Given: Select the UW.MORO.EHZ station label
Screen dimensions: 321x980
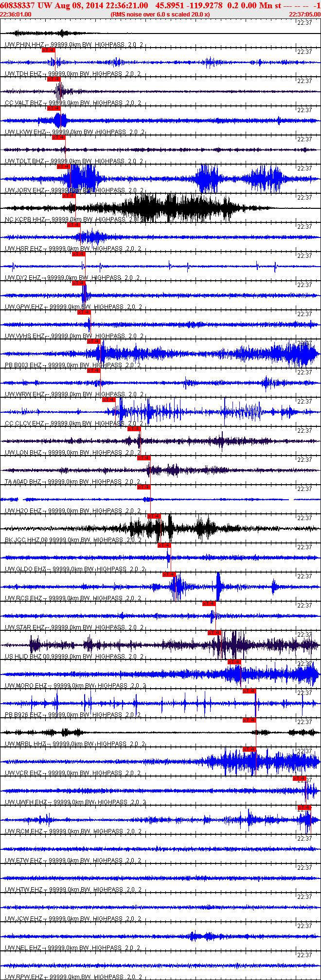Looking at the screenshot, I should click(26, 686).
